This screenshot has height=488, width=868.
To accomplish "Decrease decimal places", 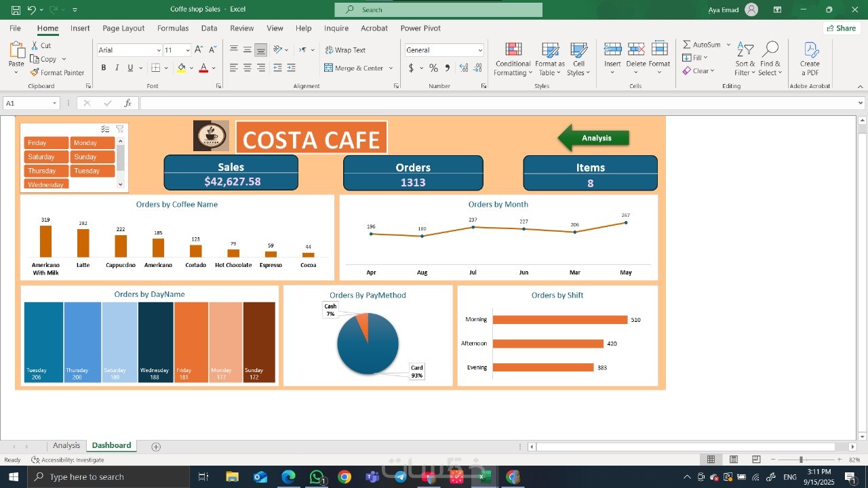I will [479, 68].
